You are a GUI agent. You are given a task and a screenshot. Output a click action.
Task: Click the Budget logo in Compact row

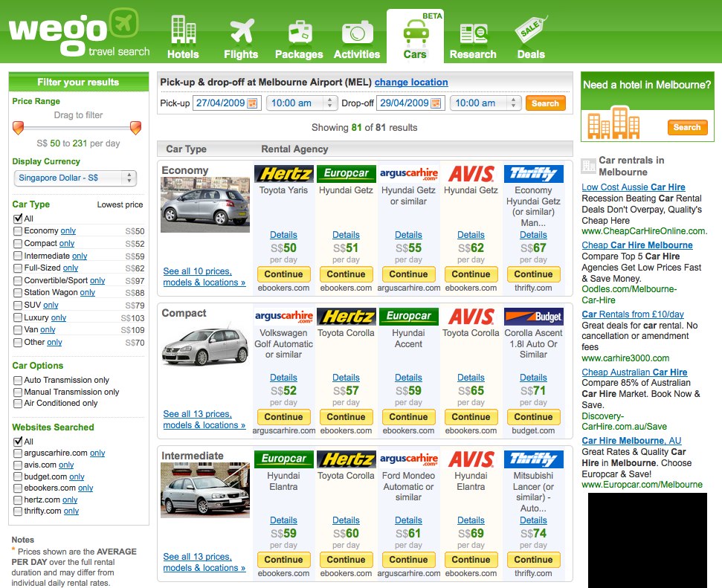point(534,317)
